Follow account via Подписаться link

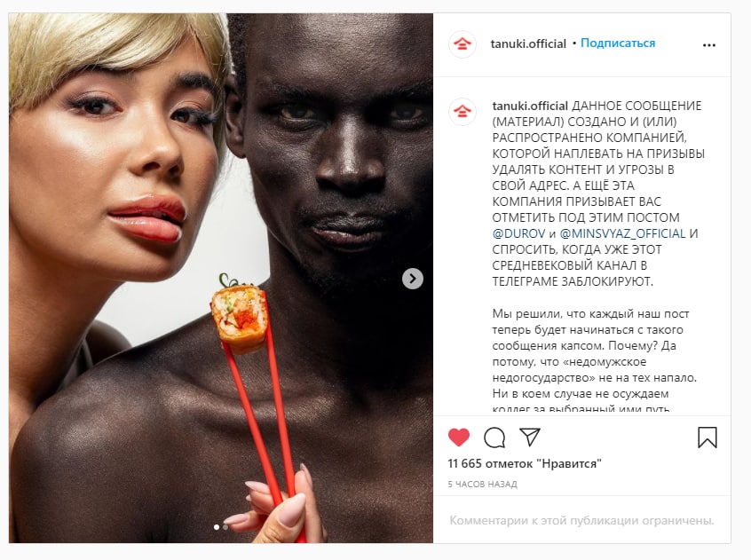[618, 43]
